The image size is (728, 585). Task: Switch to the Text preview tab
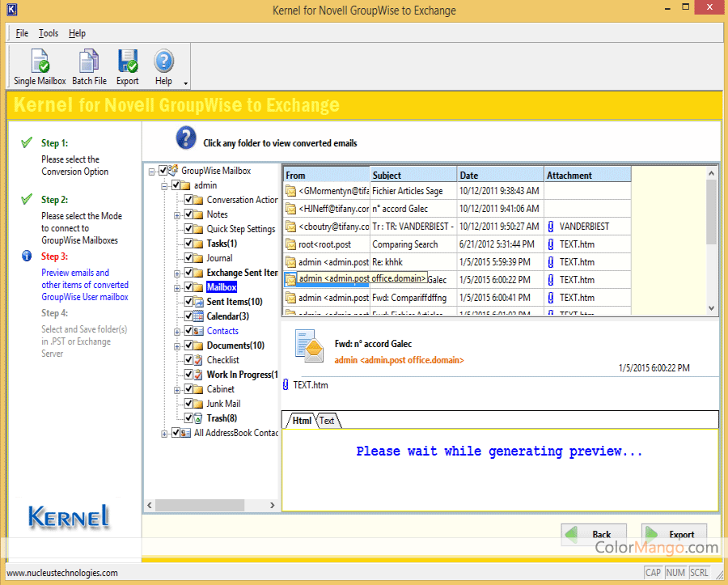tap(328, 421)
